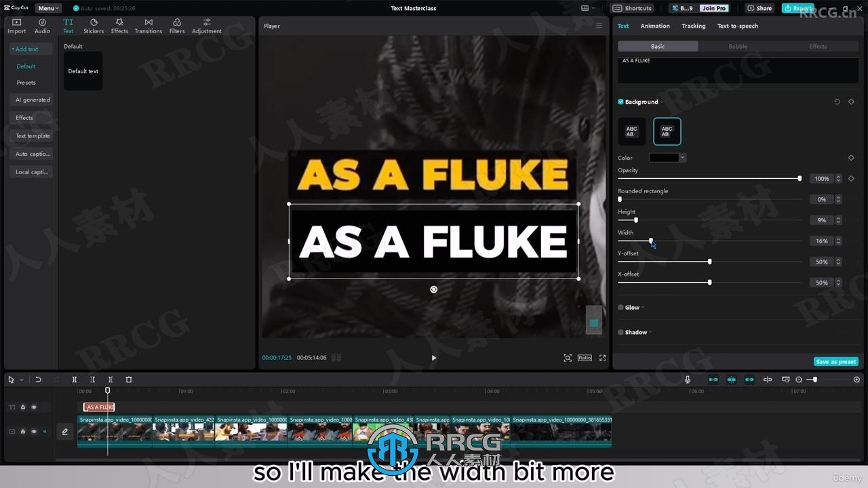Screen dimensions: 868x488
Task: Click the undo arrow in timeline toolbar
Action: coord(38,380)
